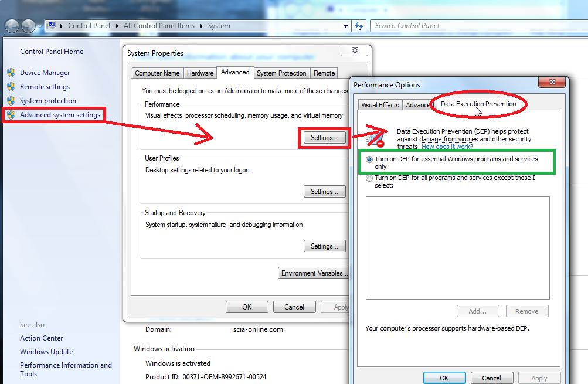Expand breadcrumb arrow before Control Panel
This screenshot has width=588, height=384.
(x=62, y=26)
